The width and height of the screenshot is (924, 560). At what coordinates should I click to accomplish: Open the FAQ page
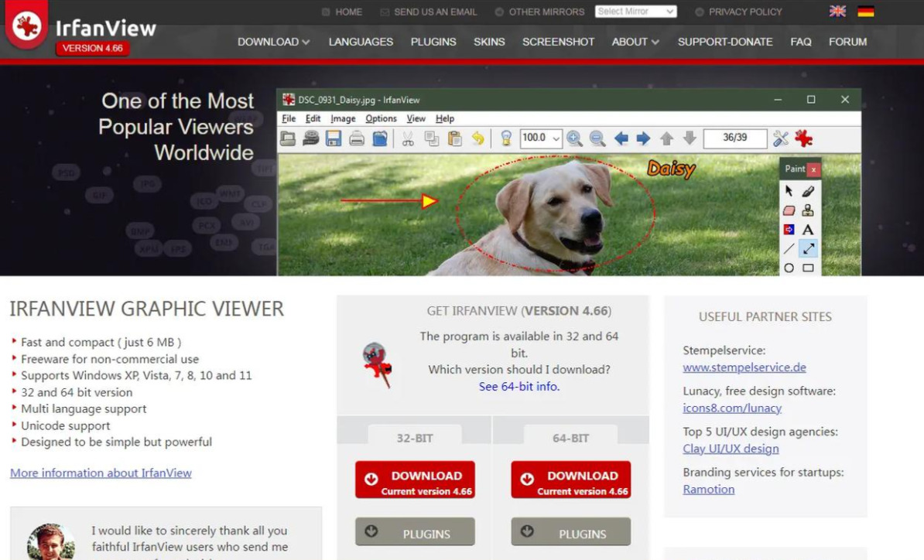point(800,42)
